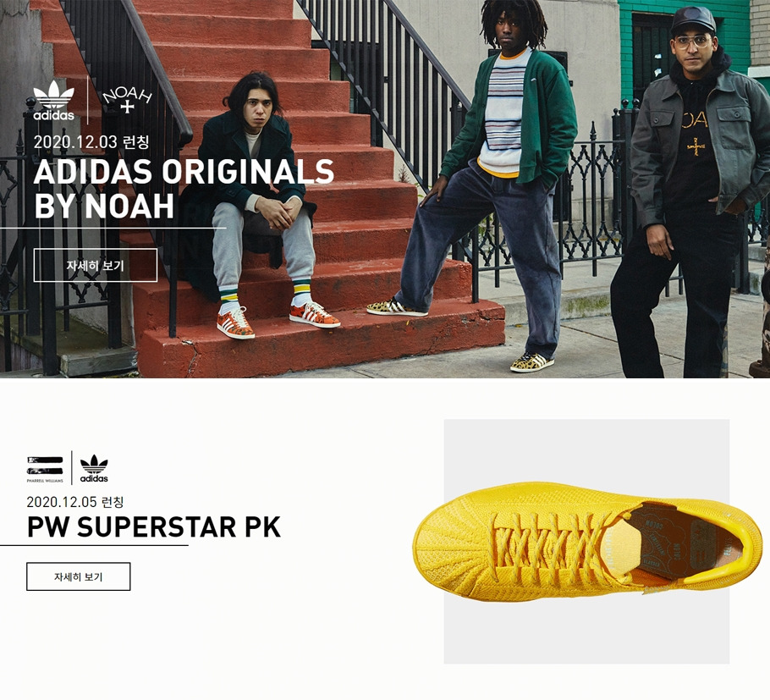The image size is (770, 700).
Task: Click the leopard-print sneaker on the sidewalk
Action: [x=532, y=362]
